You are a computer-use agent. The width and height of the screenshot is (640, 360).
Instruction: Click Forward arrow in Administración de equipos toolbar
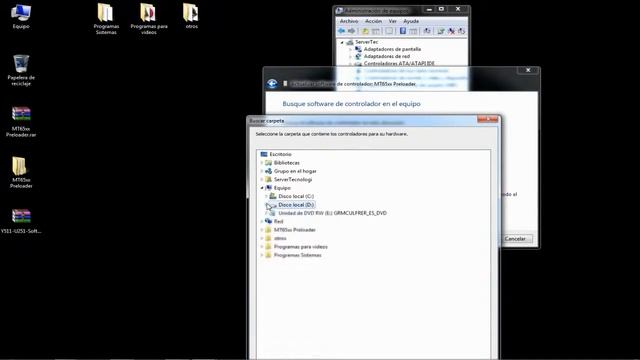coord(351,31)
